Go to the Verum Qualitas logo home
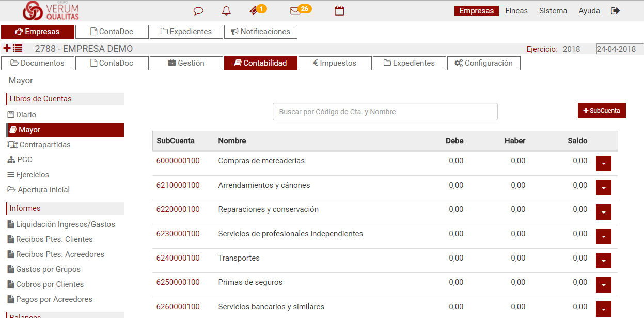Image resolution: width=644 pixels, height=318 pixels. (x=51, y=10)
